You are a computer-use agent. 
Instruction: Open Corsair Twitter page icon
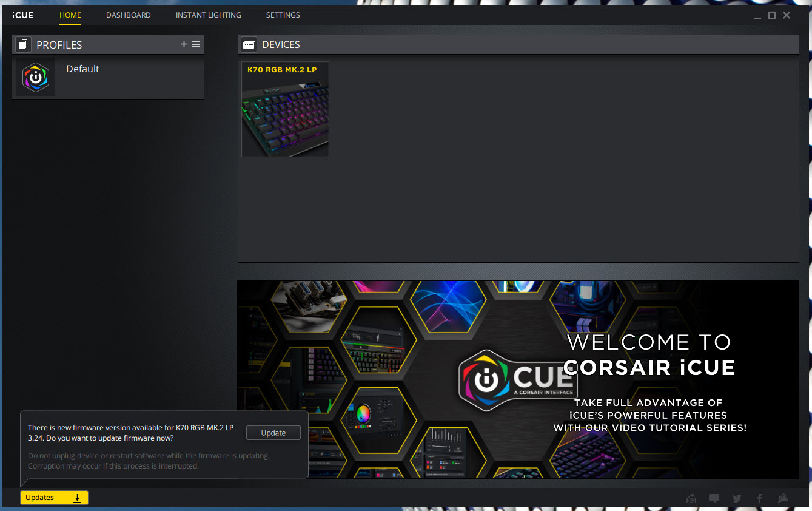pos(737,498)
